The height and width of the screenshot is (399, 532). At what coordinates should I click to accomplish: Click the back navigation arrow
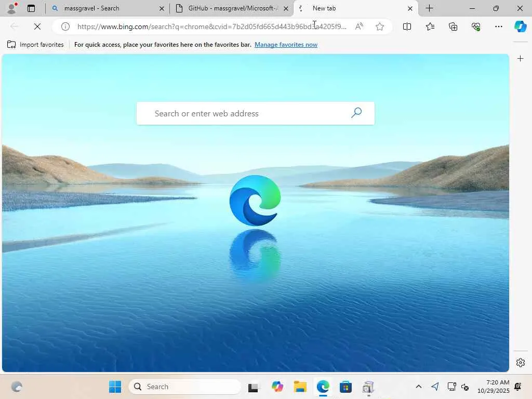15,26
